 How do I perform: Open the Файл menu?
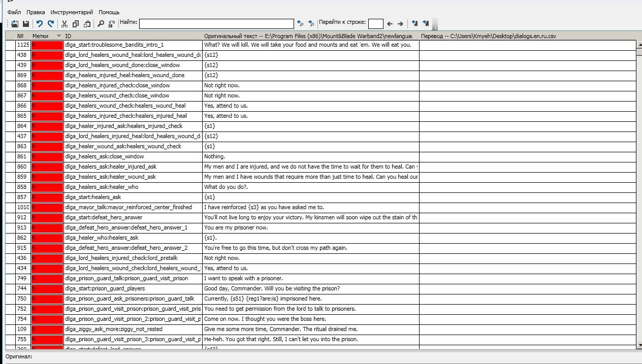pyautogui.click(x=14, y=12)
